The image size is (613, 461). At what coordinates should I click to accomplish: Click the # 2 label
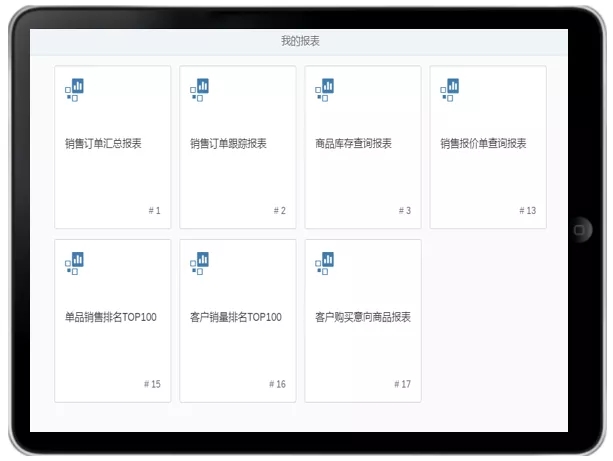280,211
